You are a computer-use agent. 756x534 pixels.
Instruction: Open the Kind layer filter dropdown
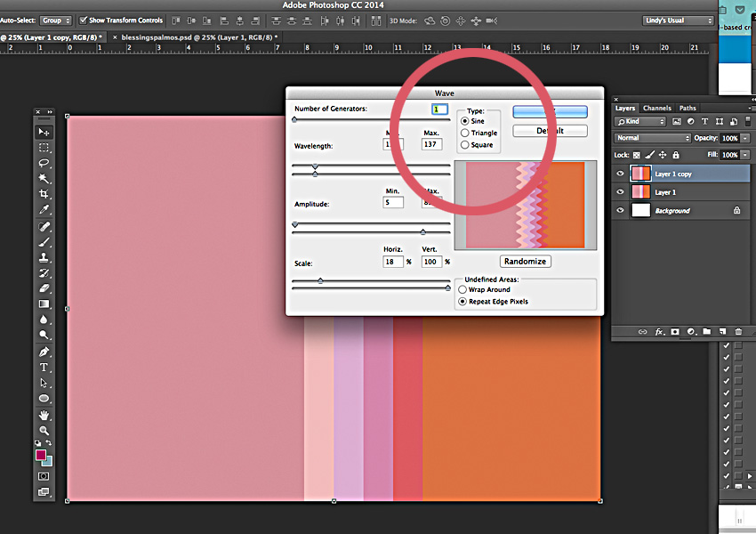tap(640, 121)
